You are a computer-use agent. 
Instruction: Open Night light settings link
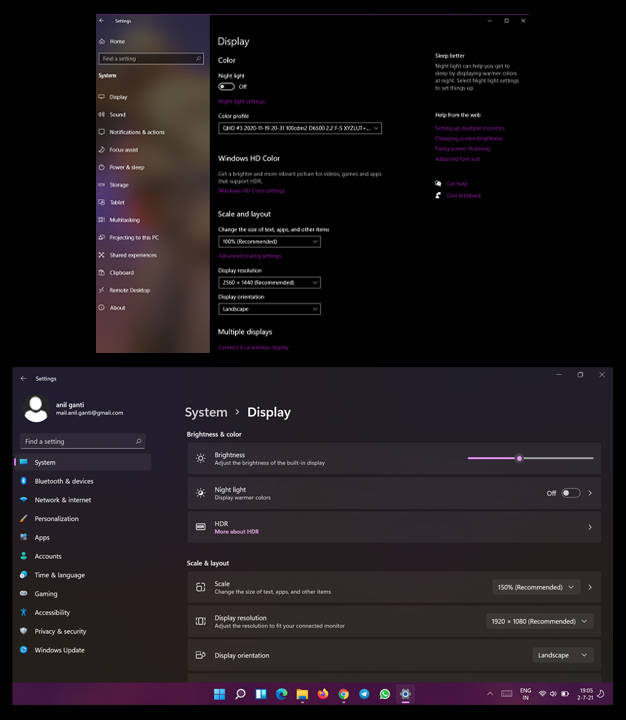pos(242,101)
